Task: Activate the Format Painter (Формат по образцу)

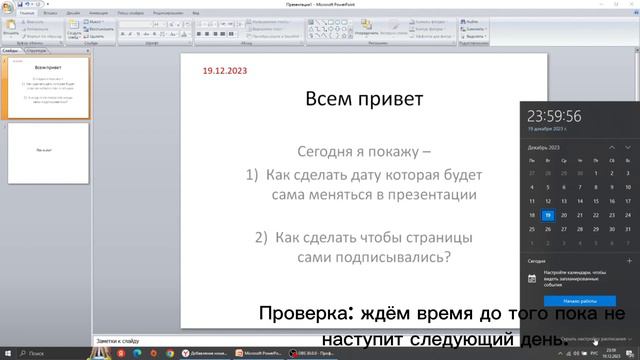Action: tap(42, 36)
